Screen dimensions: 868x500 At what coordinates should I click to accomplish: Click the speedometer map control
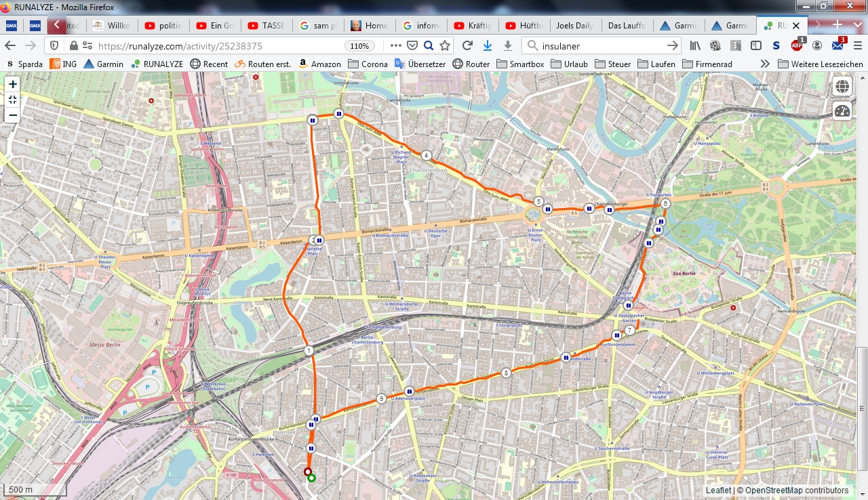pos(842,112)
